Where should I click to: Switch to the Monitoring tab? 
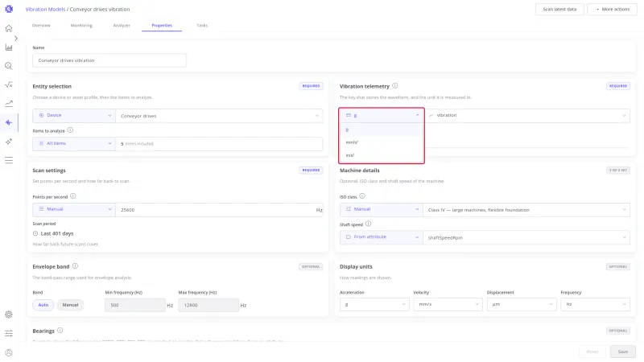click(x=81, y=26)
